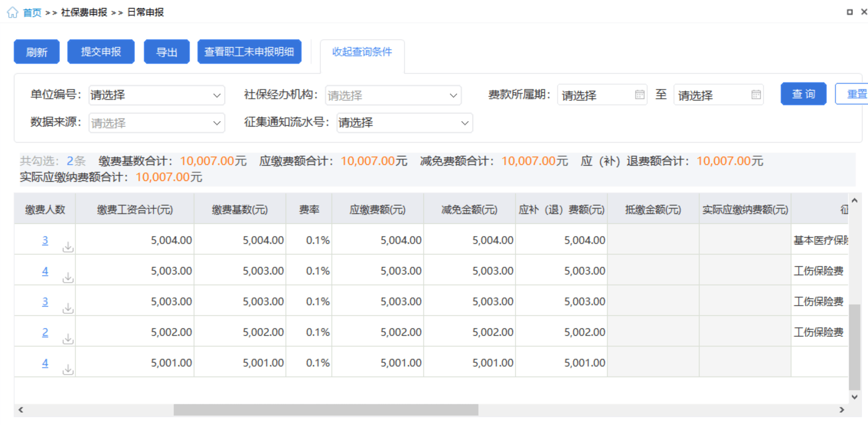868x425 pixels.
Task: Open calendar icon for start period date
Action: (x=639, y=95)
